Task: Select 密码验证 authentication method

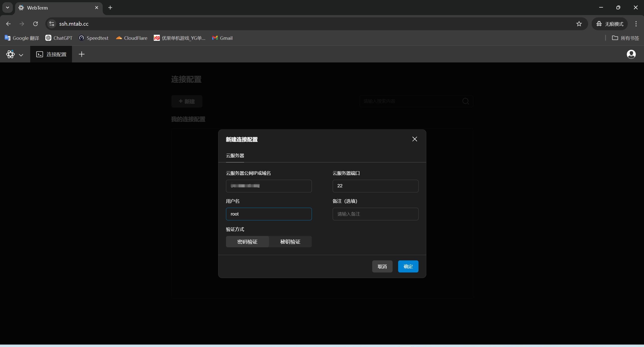Action: pyautogui.click(x=247, y=242)
